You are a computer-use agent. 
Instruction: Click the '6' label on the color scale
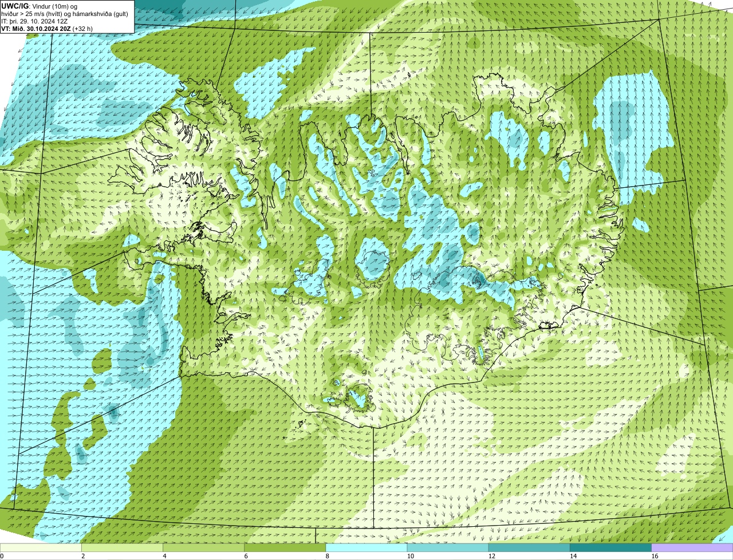point(246,556)
